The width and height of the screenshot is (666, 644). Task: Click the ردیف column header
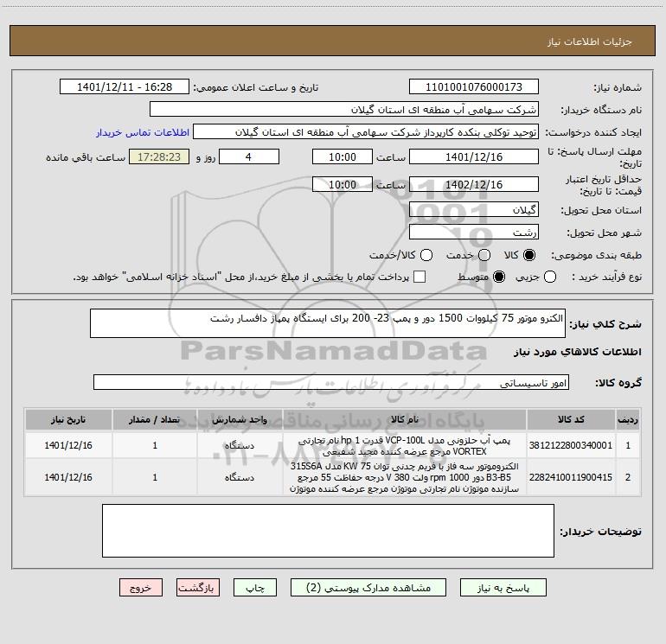628,419
